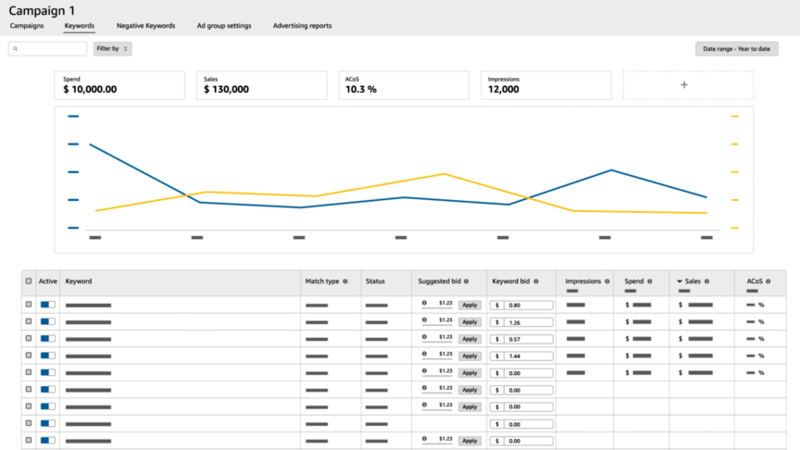
Task: Click the info icon next to ACoS header
Action: point(766,282)
